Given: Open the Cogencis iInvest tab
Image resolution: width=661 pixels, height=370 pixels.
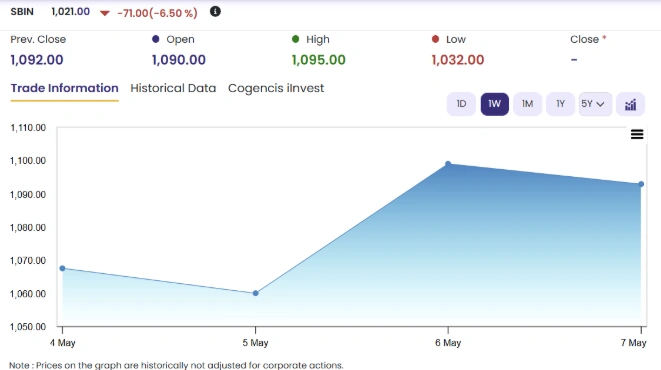Looking at the screenshot, I should coord(276,88).
